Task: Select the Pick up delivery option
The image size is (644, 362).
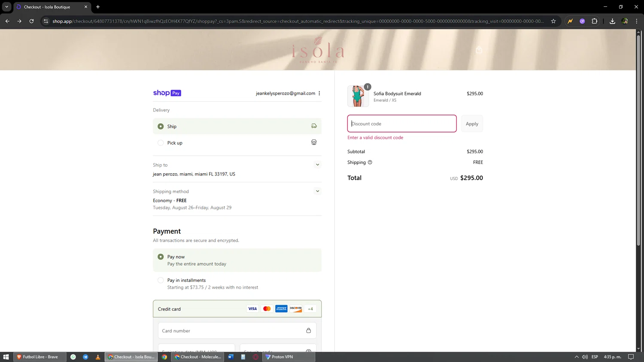Action: [x=237, y=143]
